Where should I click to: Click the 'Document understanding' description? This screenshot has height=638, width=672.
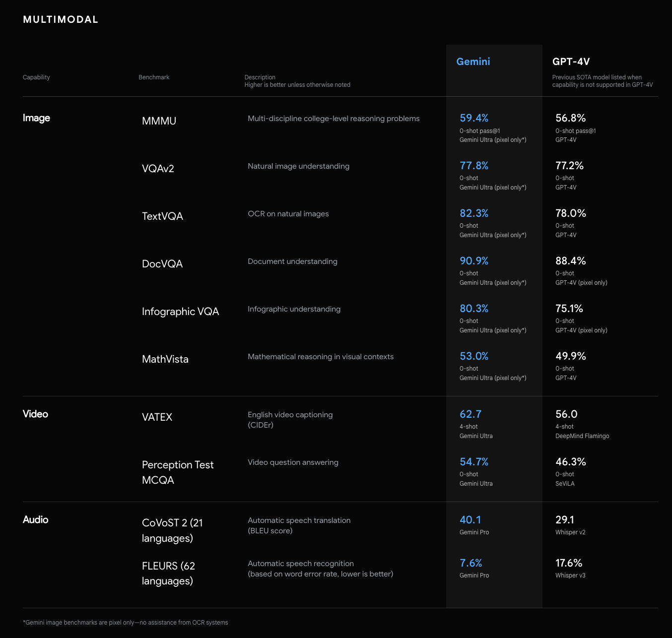(292, 261)
